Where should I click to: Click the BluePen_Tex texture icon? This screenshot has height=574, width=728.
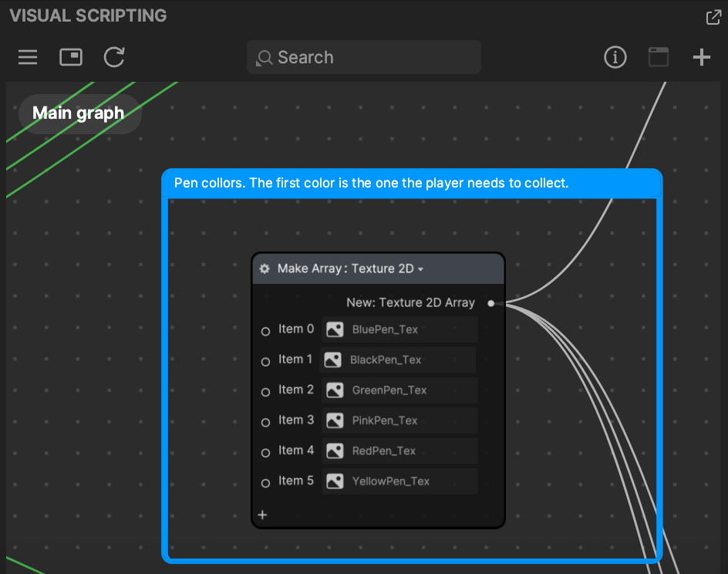click(335, 329)
